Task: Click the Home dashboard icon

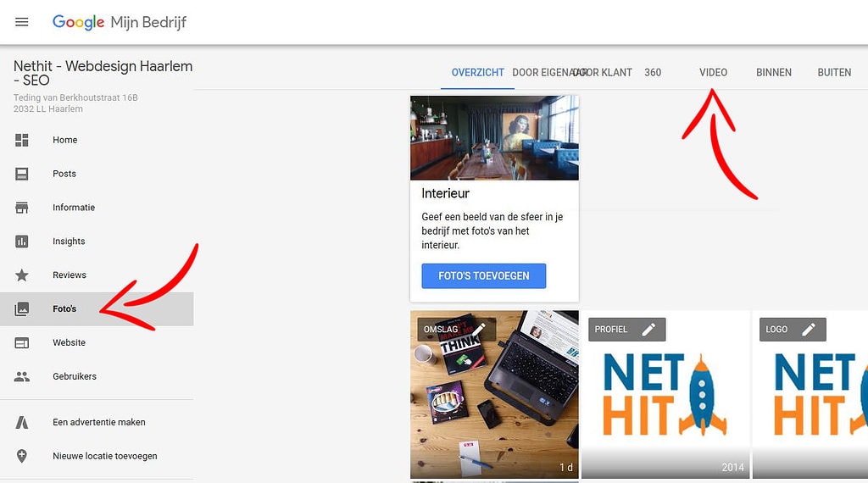Action: pyautogui.click(x=21, y=140)
